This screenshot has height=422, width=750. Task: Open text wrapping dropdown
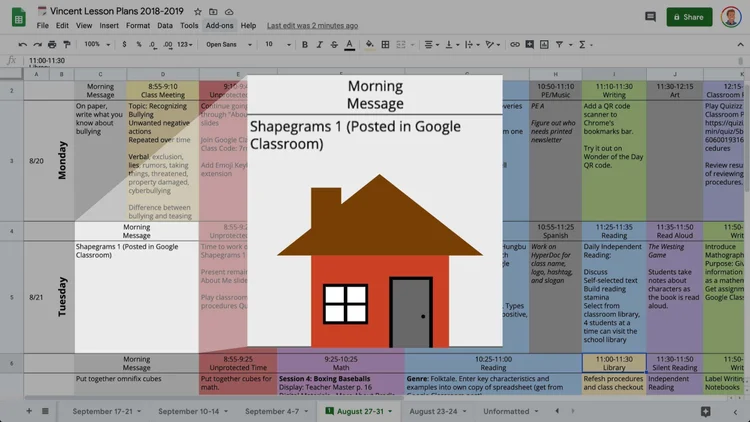(472, 44)
